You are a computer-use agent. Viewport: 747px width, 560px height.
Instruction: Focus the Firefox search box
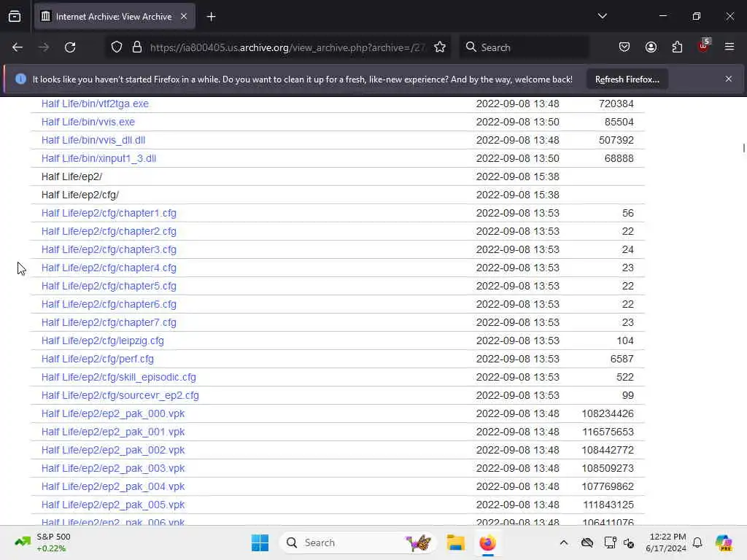[524, 47]
